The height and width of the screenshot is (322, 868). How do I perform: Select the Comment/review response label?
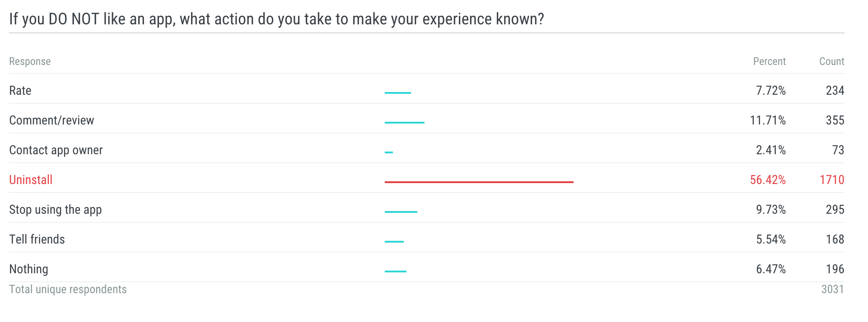tap(51, 120)
